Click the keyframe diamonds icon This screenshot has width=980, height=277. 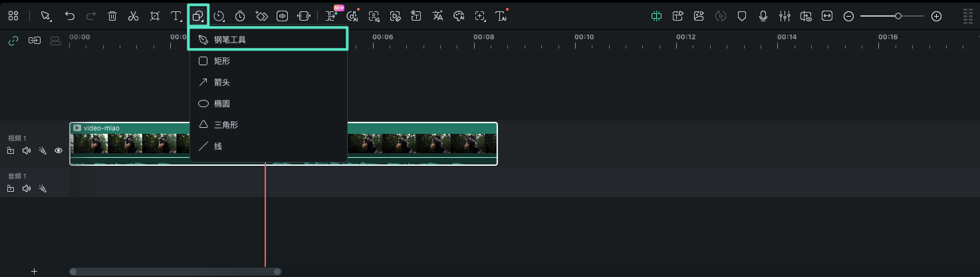[x=261, y=16]
